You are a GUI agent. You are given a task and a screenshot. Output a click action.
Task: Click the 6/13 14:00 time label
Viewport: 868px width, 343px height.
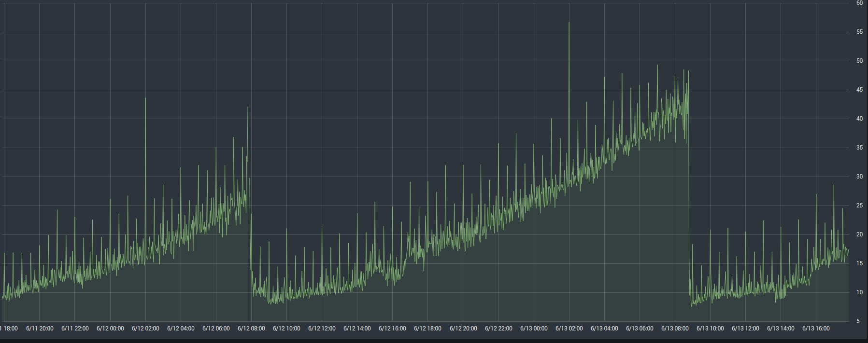781,329
